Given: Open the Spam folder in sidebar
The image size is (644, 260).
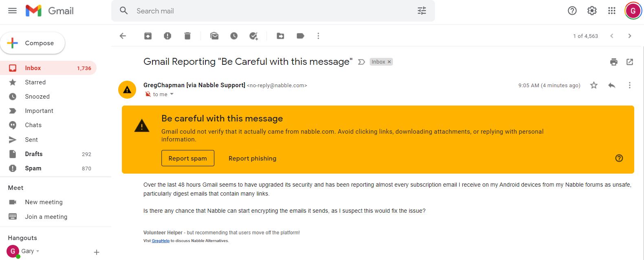Looking at the screenshot, I should click(x=33, y=168).
